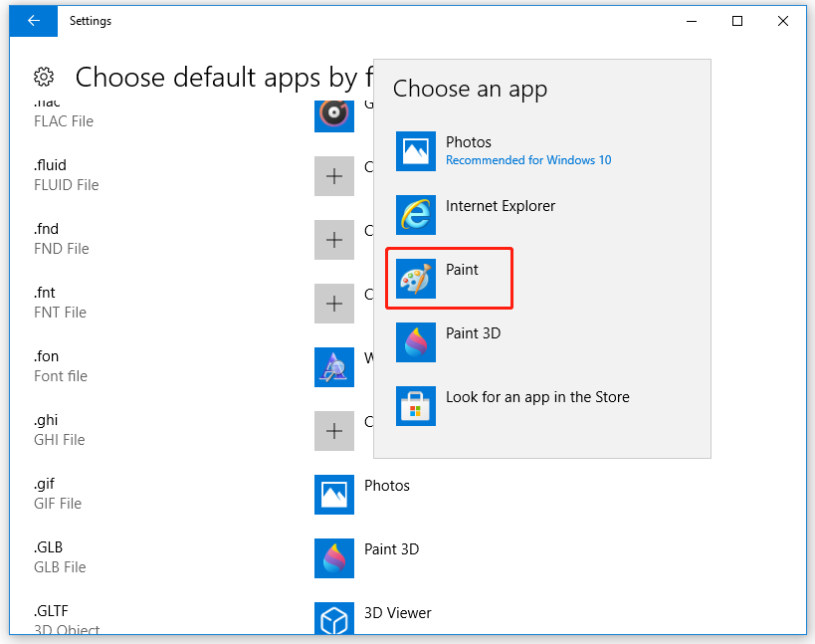Click the .GLB extension text
Screen dimensions: 815x644
(x=49, y=547)
